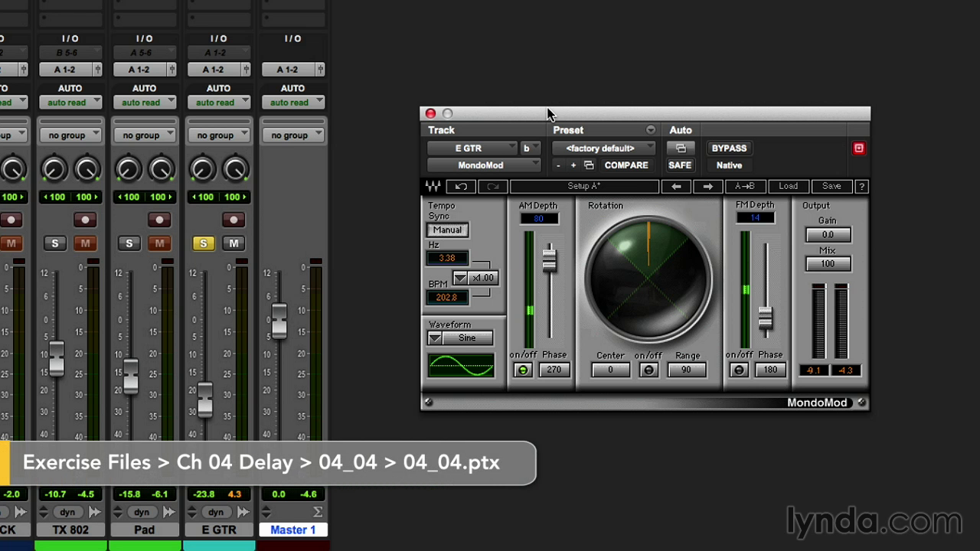Open MondoMod plugin selector dropdown
980x551 pixels.
pyautogui.click(x=484, y=165)
